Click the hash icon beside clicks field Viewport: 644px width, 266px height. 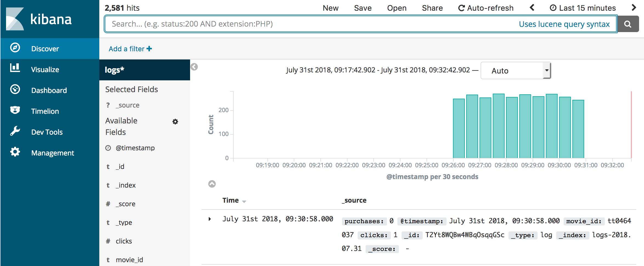click(108, 241)
